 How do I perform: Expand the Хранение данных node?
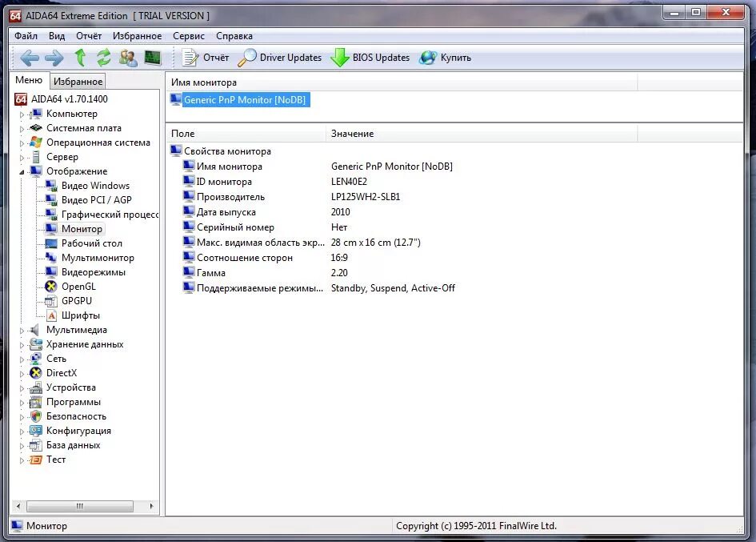coord(22,346)
